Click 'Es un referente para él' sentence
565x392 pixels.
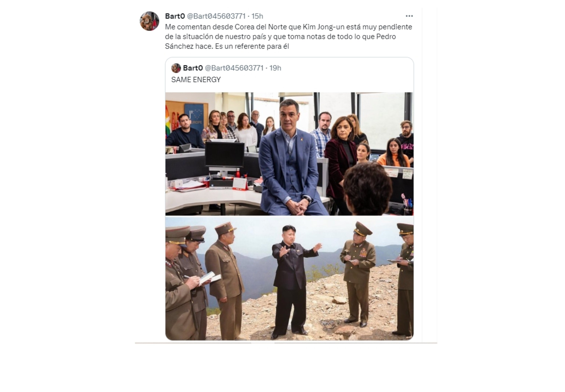[x=252, y=46]
